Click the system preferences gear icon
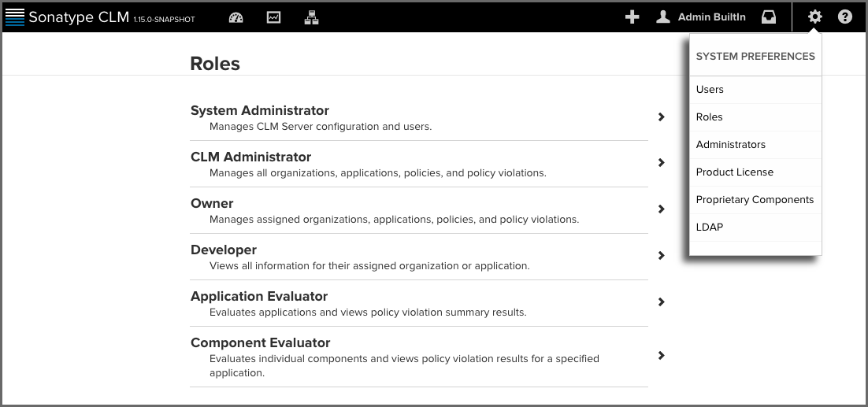Viewport: 868px width, 407px height. pos(815,17)
